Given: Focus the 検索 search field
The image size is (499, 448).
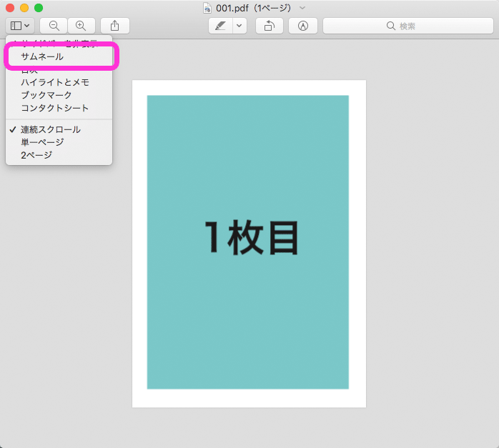Looking at the screenshot, I should (x=408, y=26).
